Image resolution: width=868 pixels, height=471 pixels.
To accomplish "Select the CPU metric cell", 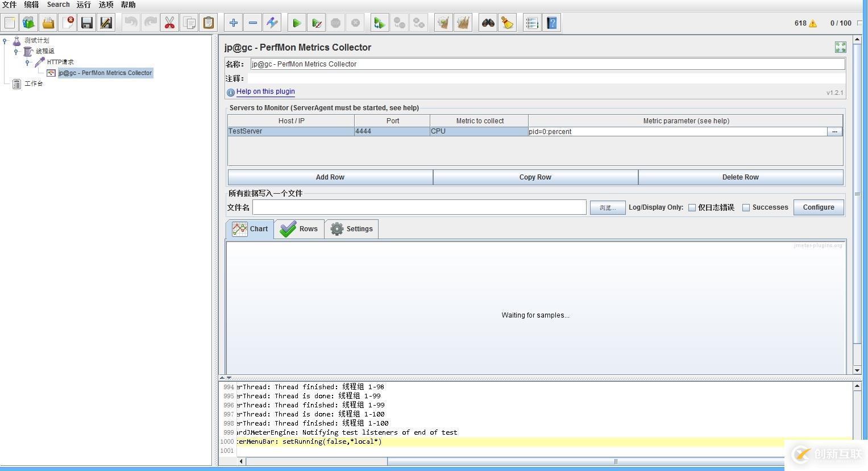I will [x=479, y=131].
